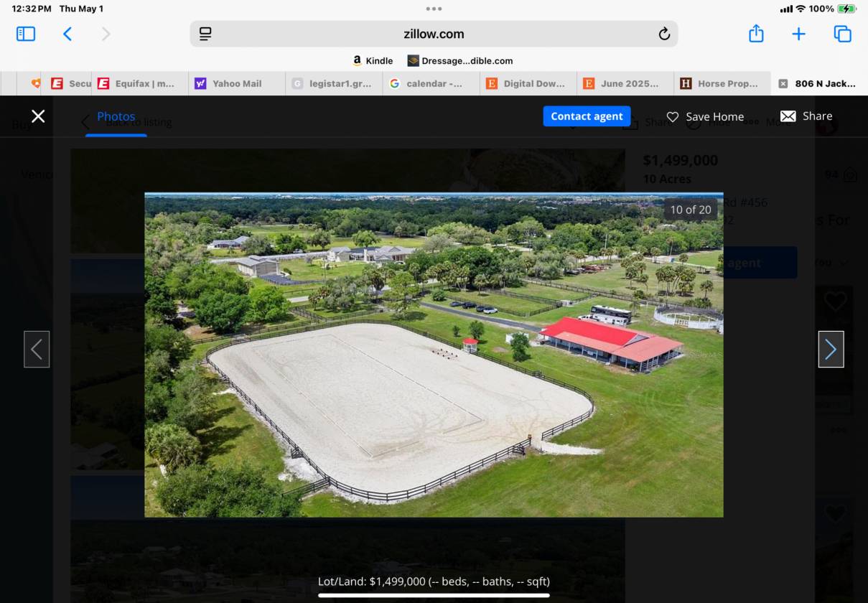Tap zillow.com address bar

point(434,34)
